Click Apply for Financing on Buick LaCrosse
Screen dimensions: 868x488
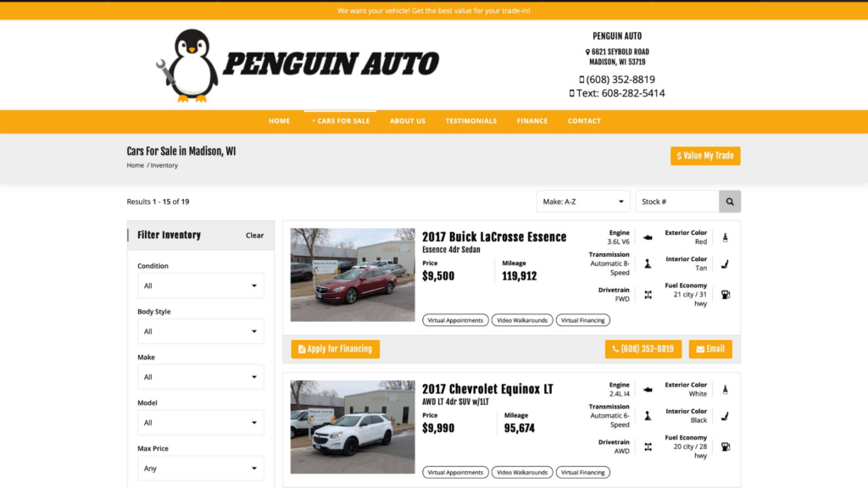[x=336, y=349]
